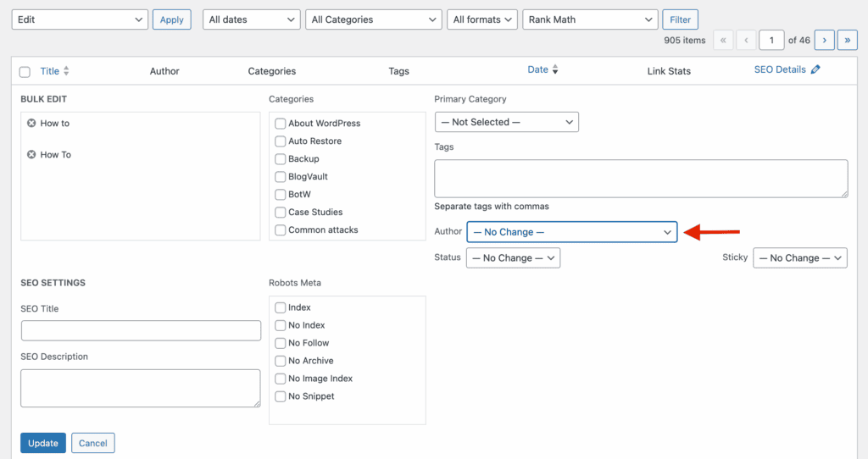Focus the Tags text area
868x459 pixels.
pos(641,179)
